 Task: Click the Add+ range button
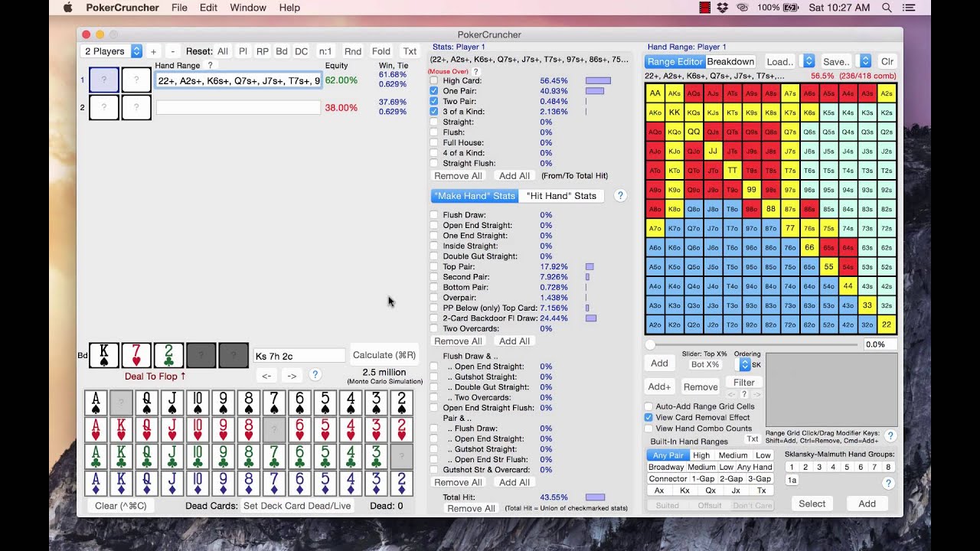click(659, 386)
